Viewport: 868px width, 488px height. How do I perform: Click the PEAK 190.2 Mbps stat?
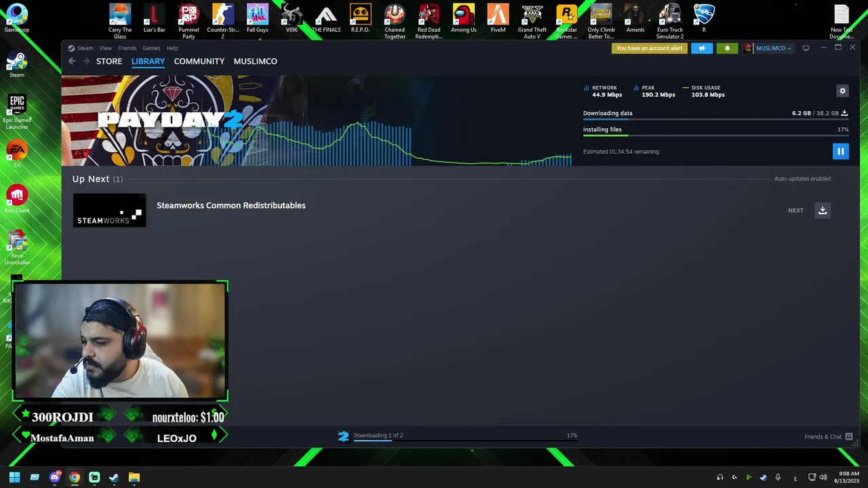click(654, 91)
